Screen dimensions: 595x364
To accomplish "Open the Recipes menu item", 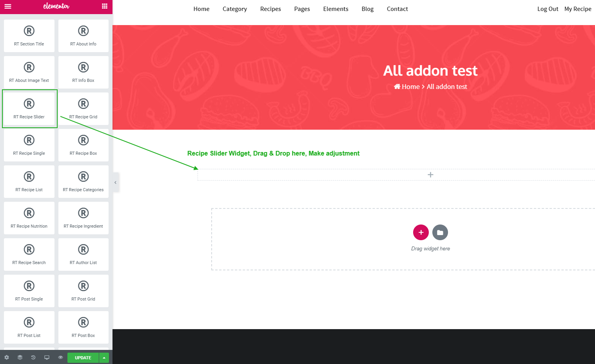I will [x=270, y=9].
